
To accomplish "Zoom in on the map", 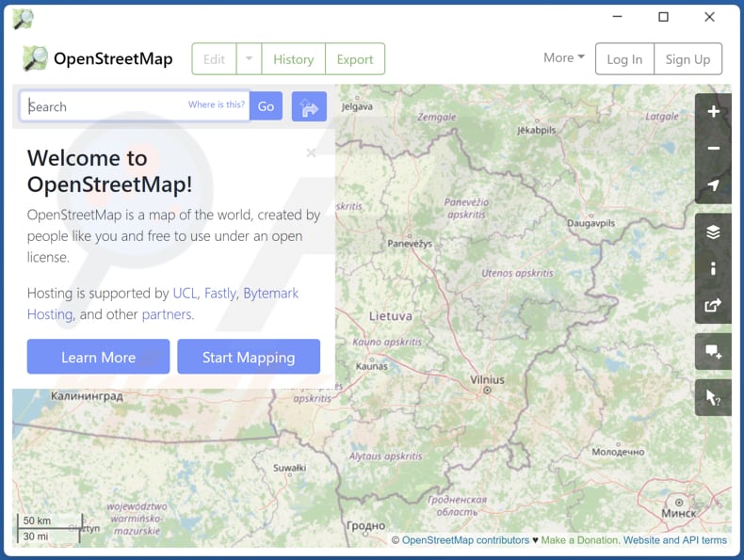I will coord(713,112).
